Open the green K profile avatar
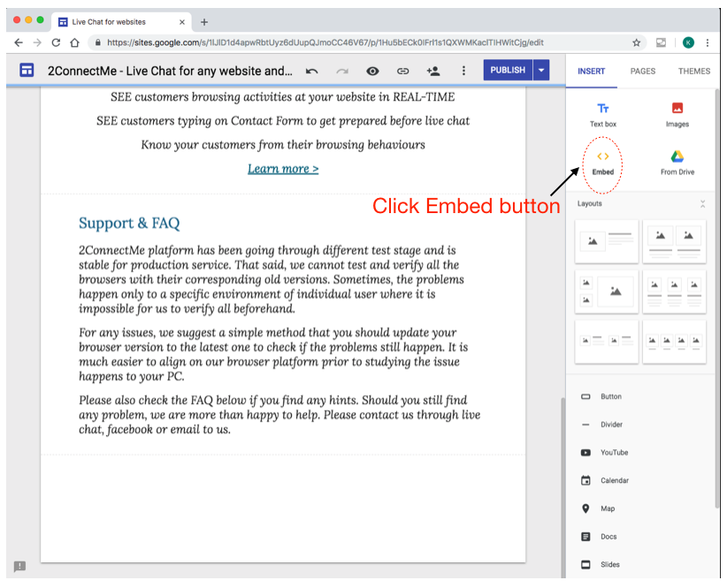Image resolution: width=727 pixels, height=588 pixels. (x=688, y=42)
